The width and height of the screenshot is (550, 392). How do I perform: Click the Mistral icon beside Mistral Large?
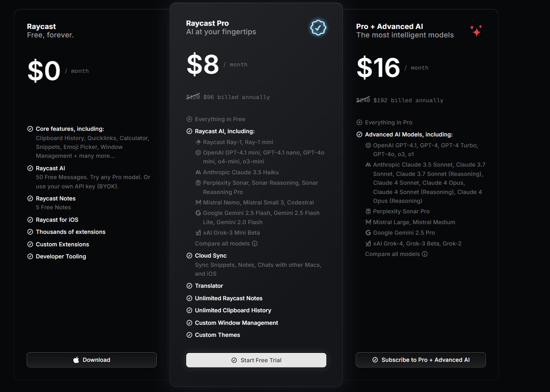[x=368, y=222]
